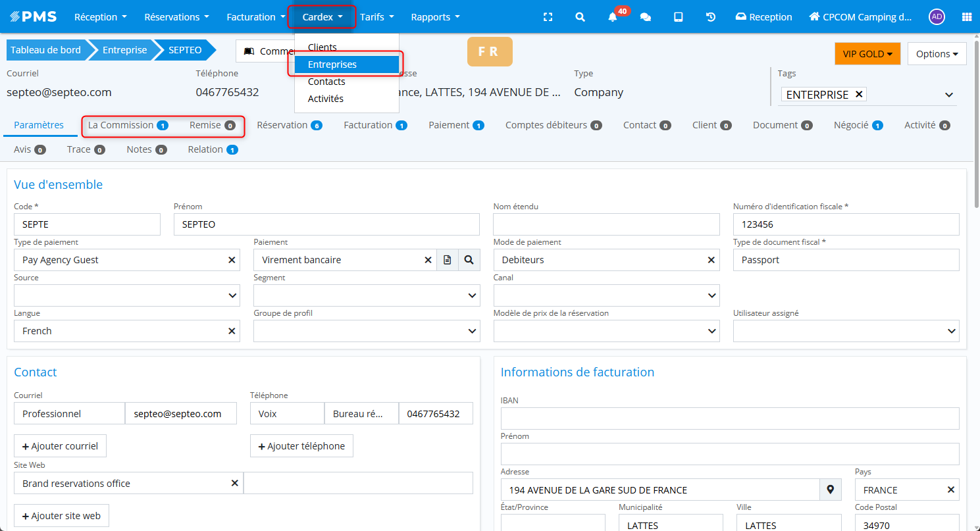Click the map pin beside Adresse field
The width and height of the screenshot is (980, 531).
click(830, 490)
